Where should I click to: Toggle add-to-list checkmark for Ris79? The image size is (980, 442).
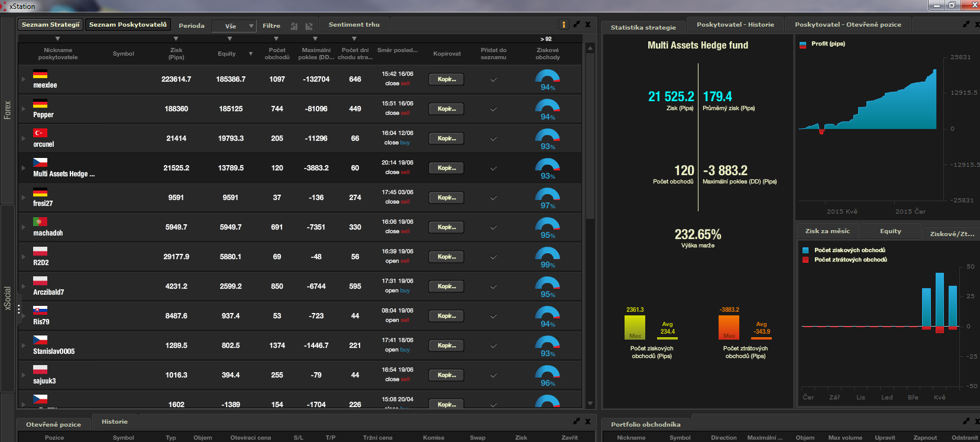click(x=493, y=317)
